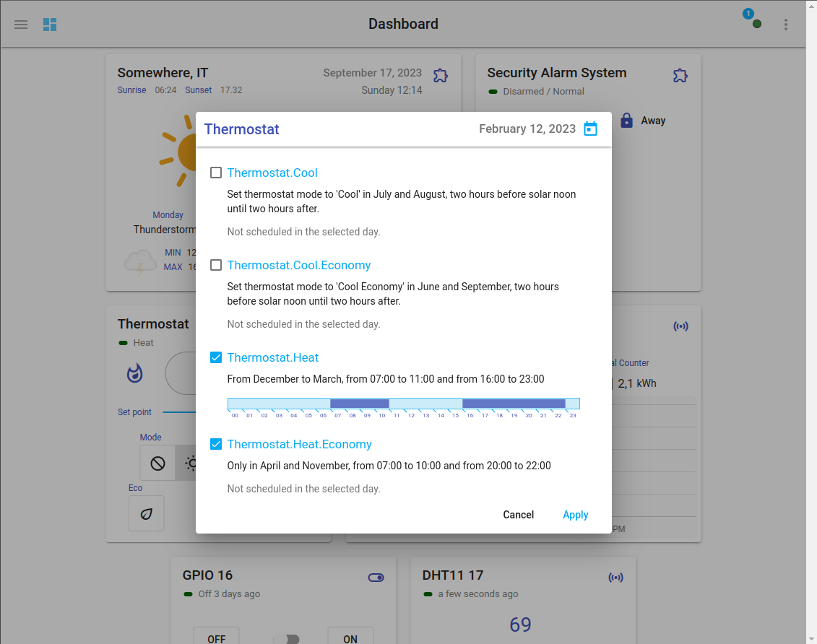Open the hamburger navigation menu
Image resolution: width=817 pixels, height=644 pixels.
(21, 25)
